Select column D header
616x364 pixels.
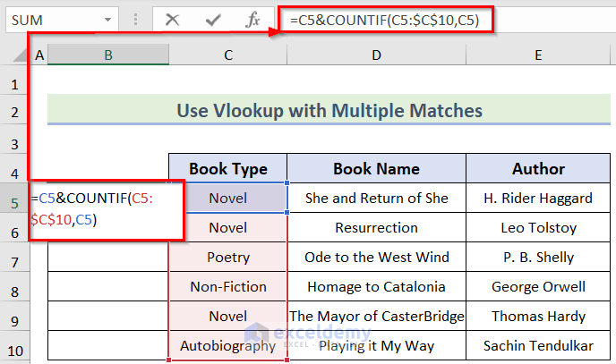pos(376,55)
